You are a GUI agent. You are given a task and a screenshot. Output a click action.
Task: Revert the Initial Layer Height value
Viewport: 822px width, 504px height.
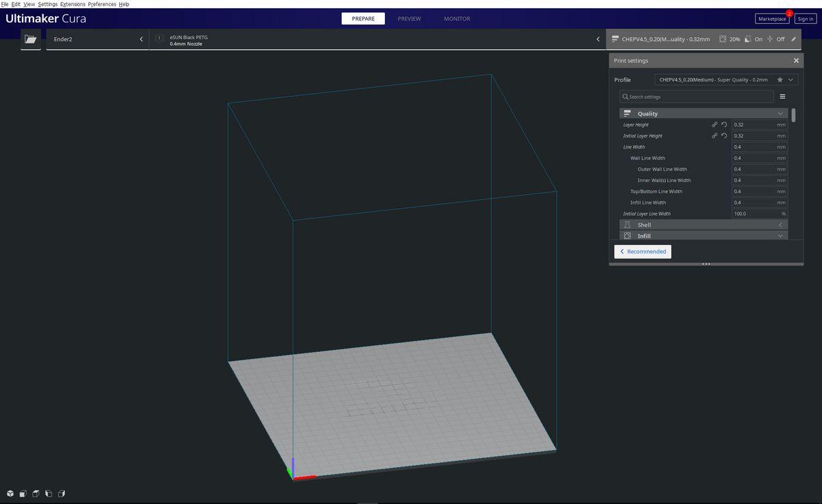724,136
